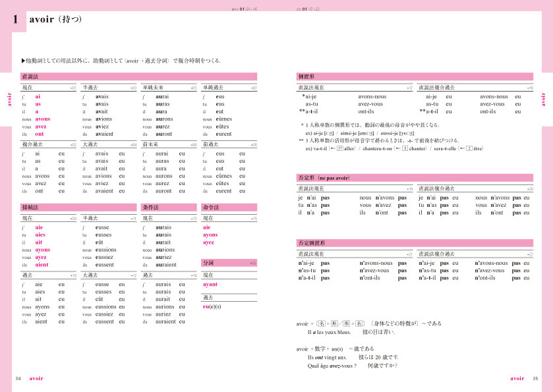Click 'avez-vous' in 倒置形 直説法現在
This screenshot has width=553, height=392.
click(x=370, y=104)
